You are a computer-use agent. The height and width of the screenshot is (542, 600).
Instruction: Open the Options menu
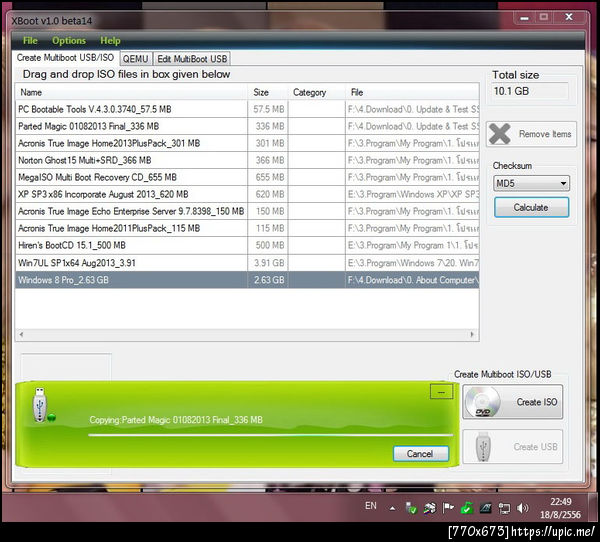69,41
